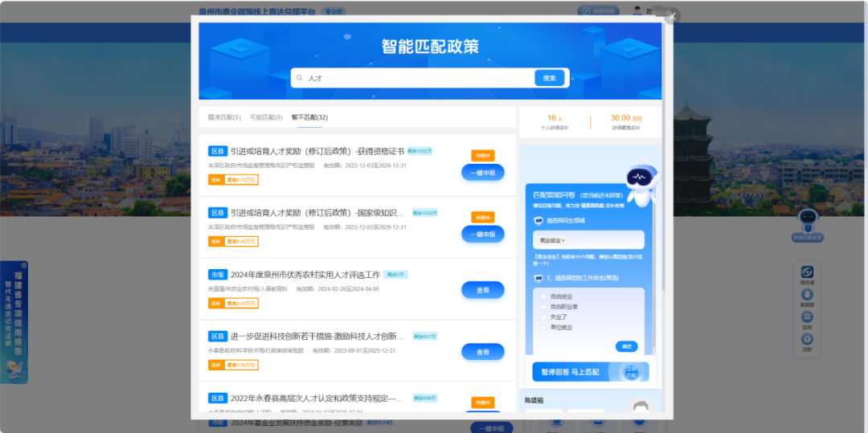Expand the 就业创业 field selector

pyautogui.click(x=588, y=240)
